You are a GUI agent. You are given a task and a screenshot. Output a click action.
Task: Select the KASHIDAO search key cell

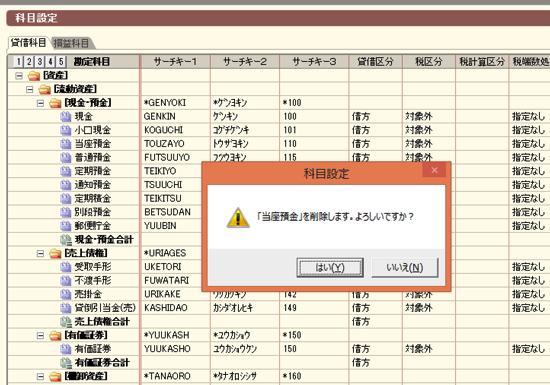(175, 308)
